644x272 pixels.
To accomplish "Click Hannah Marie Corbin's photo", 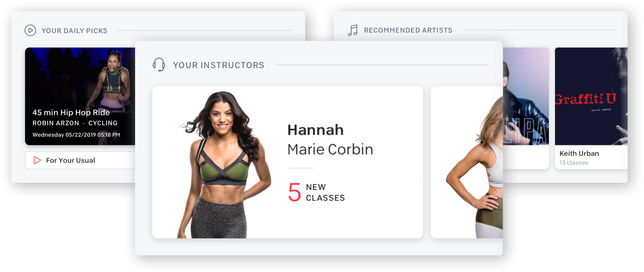I will tap(220, 165).
